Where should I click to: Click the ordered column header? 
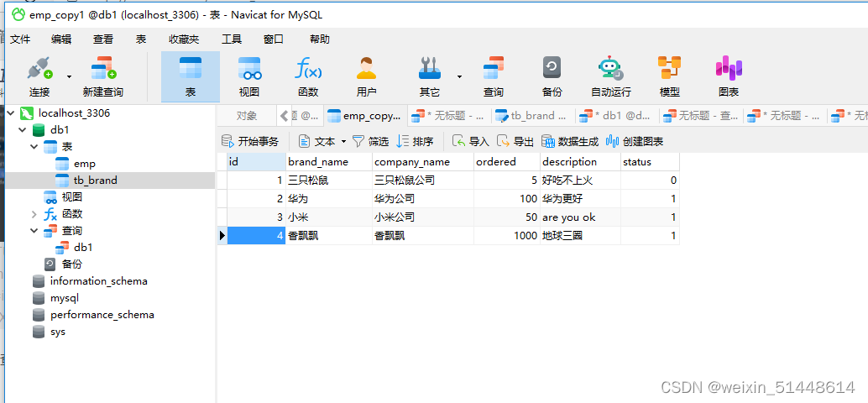tap(507, 162)
